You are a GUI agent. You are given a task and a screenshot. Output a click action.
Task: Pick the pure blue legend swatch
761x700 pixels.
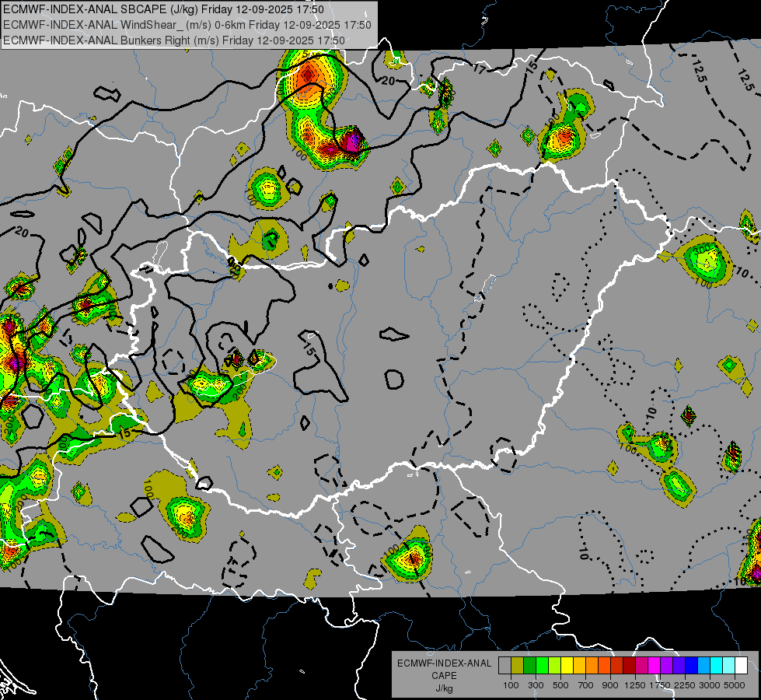(x=692, y=665)
